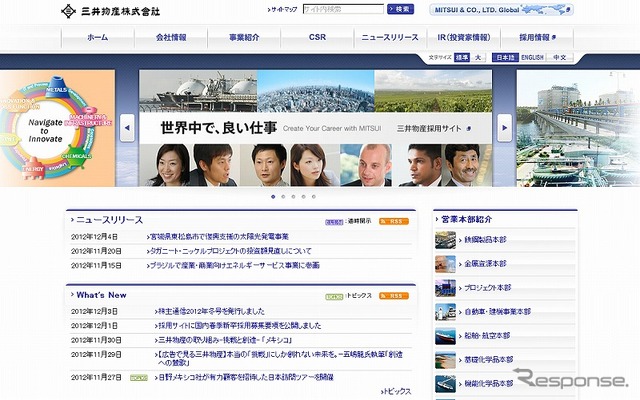Switch language to 日本語
The width and height of the screenshot is (640, 400).
505,58
